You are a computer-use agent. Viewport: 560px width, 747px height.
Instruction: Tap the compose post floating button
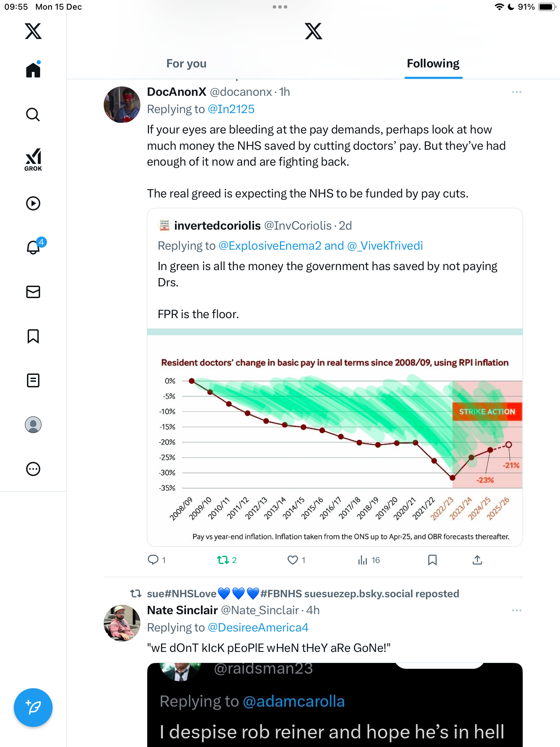(x=33, y=708)
